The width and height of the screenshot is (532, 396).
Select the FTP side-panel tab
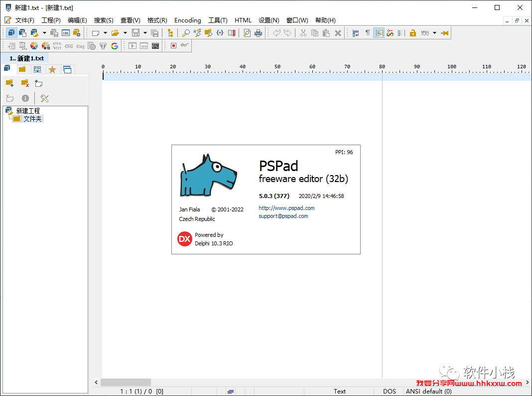tap(37, 69)
